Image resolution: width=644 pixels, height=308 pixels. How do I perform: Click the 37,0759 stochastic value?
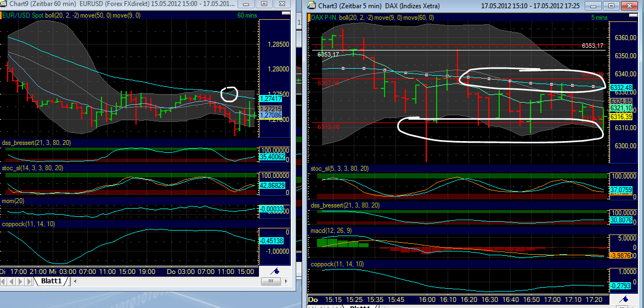click(x=622, y=189)
